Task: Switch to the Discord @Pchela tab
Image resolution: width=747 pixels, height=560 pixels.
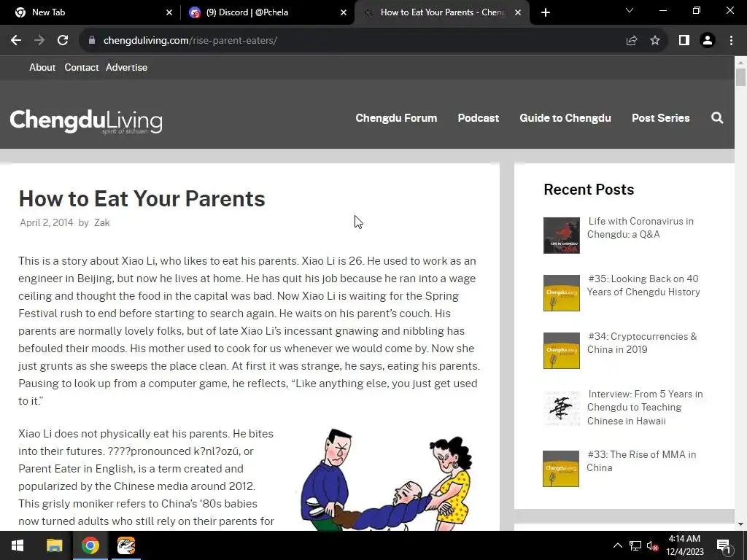Action: (x=268, y=12)
